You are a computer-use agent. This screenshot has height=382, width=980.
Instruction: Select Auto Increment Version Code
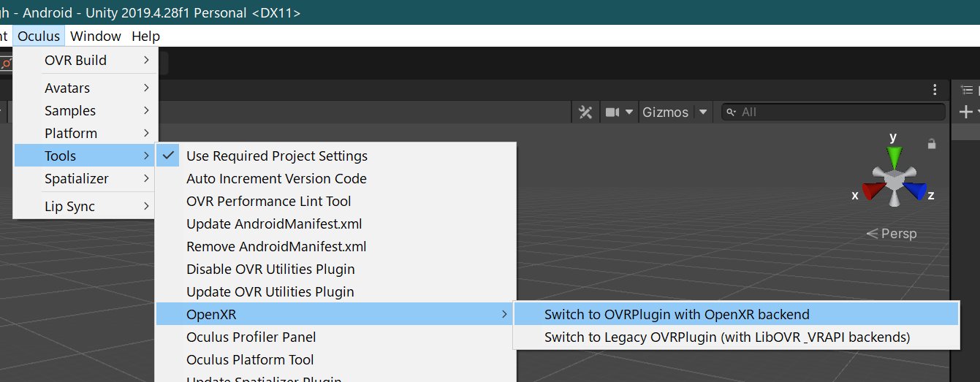336,178
